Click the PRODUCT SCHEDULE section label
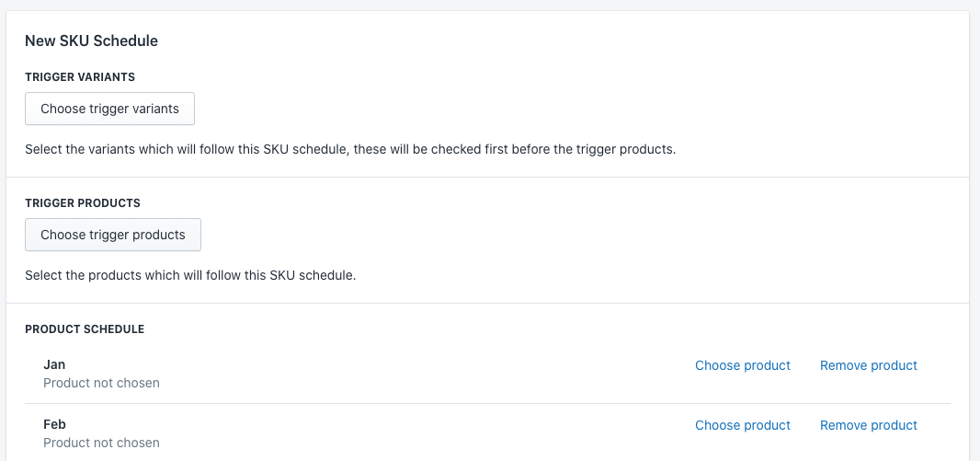The width and height of the screenshot is (980, 461). [85, 328]
